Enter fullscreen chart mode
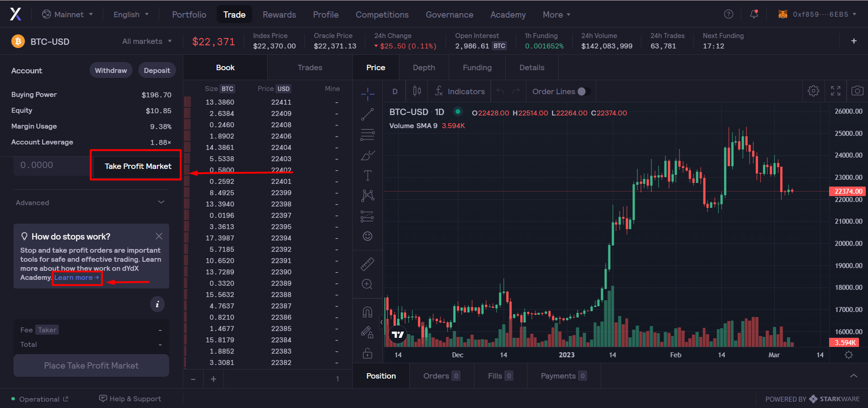The width and height of the screenshot is (868, 408). pyautogui.click(x=835, y=91)
